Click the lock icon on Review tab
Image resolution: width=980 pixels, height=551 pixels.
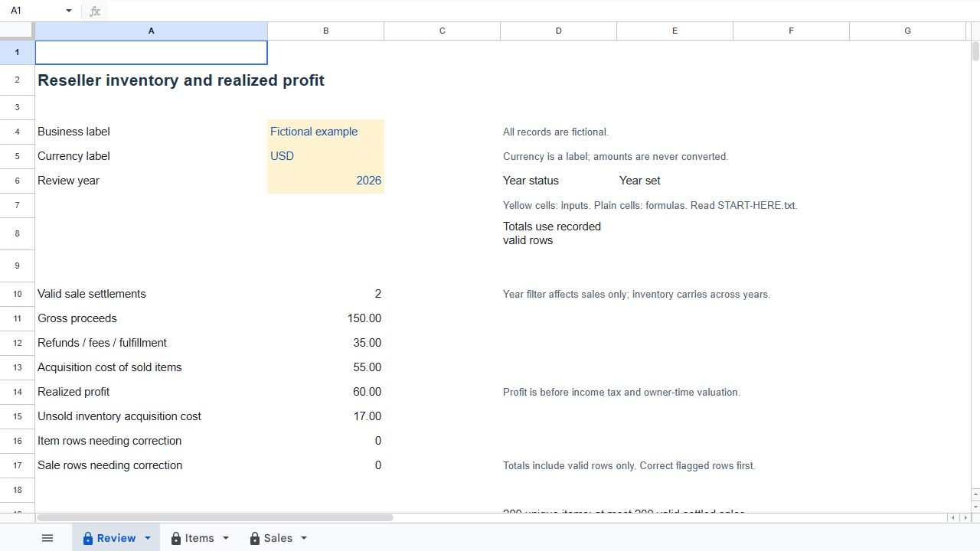click(x=87, y=539)
